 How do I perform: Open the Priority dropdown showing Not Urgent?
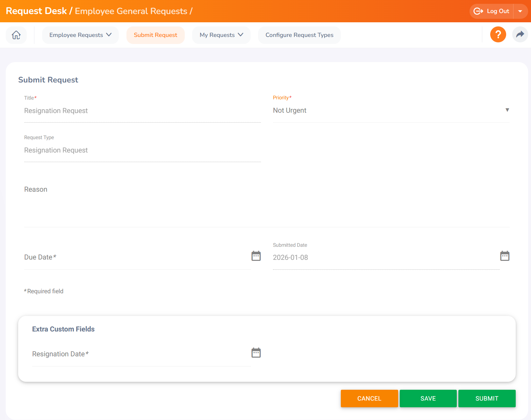pos(391,110)
